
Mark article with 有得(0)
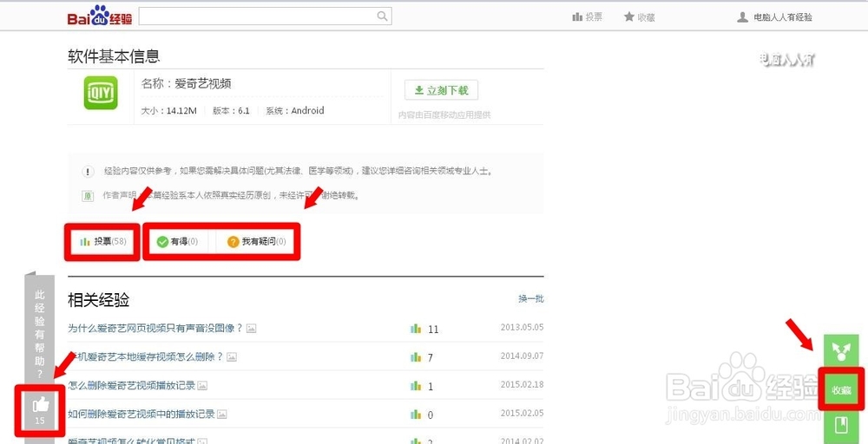click(x=177, y=242)
